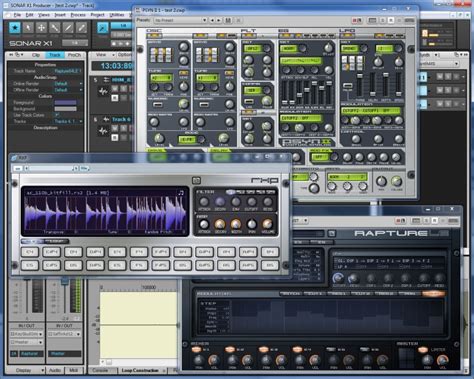Toggle the small switch in PSYN LFO section
The height and width of the screenshot is (379, 474).
click(347, 86)
